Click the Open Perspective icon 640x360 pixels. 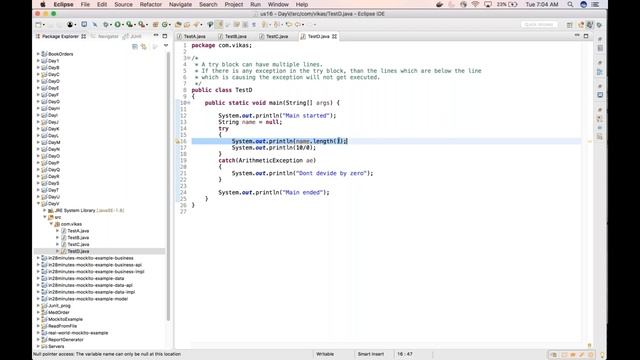coord(569,25)
